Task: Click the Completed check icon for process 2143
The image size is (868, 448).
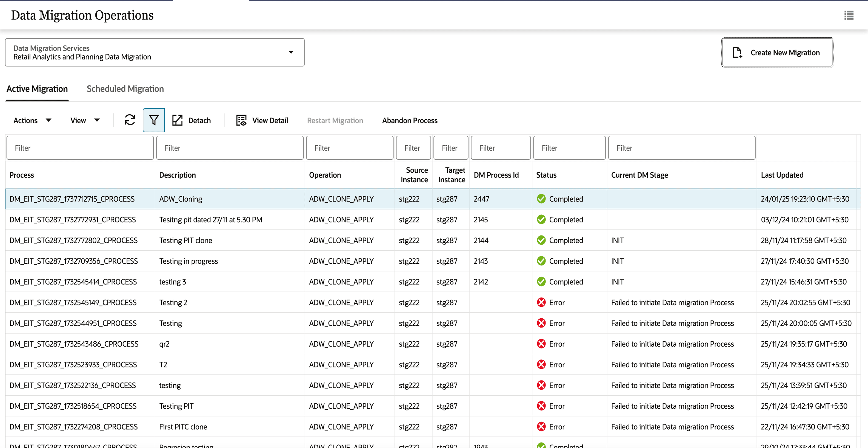Action: [x=541, y=261]
